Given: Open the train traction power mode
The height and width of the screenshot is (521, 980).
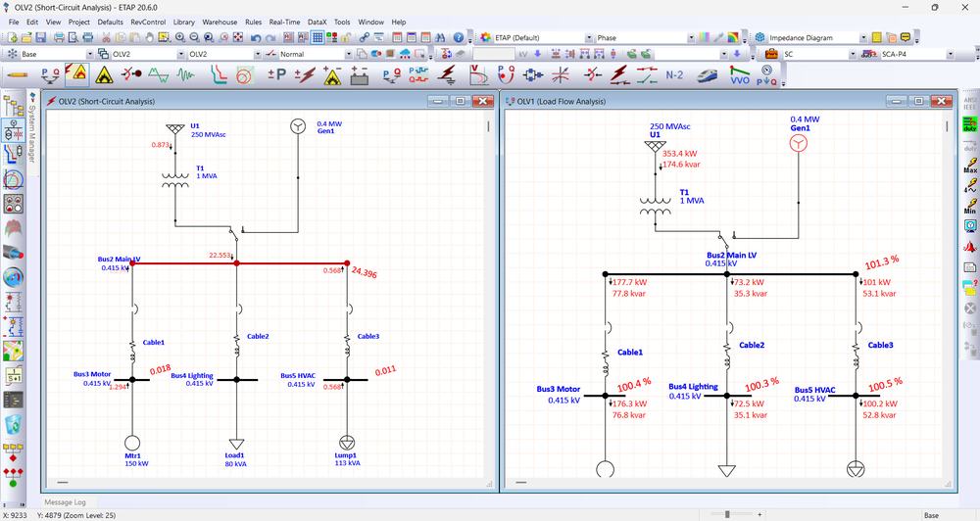Looking at the screenshot, I should click(x=707, y=75).
